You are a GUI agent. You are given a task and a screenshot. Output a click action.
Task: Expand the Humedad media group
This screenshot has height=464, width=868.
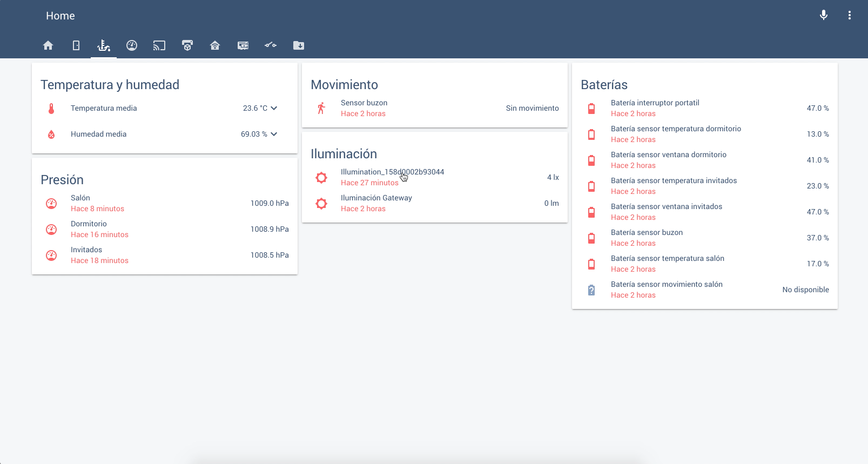[x=274, y=134]
